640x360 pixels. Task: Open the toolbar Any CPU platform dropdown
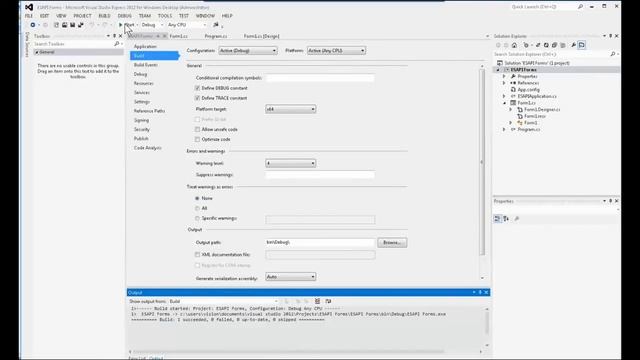click(x=187, y=25)
